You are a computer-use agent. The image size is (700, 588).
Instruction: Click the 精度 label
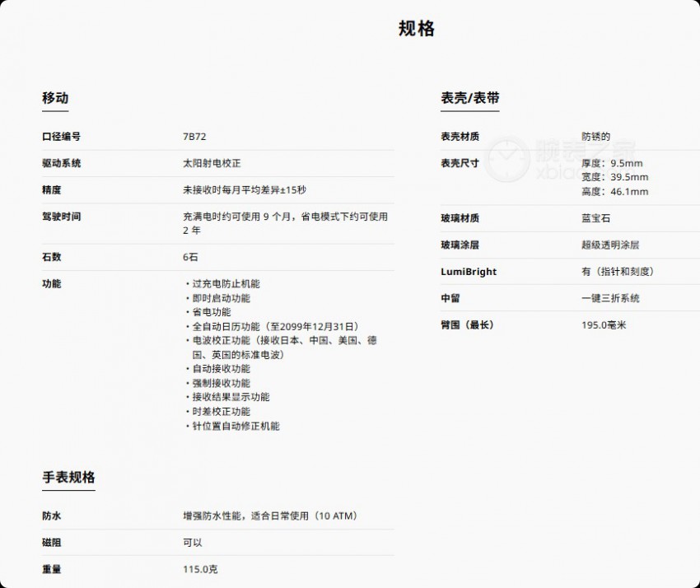click(x=51, y=190)
